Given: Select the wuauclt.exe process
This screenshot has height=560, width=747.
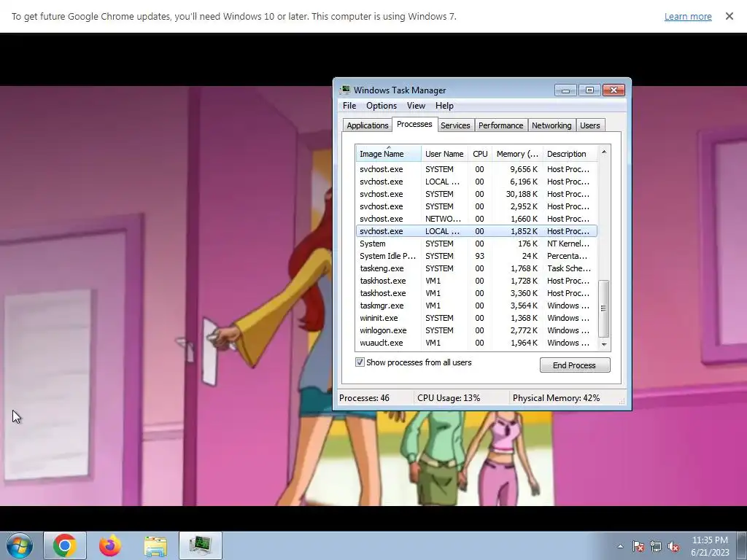Looking at the screenshot, I should pos(476,343).
